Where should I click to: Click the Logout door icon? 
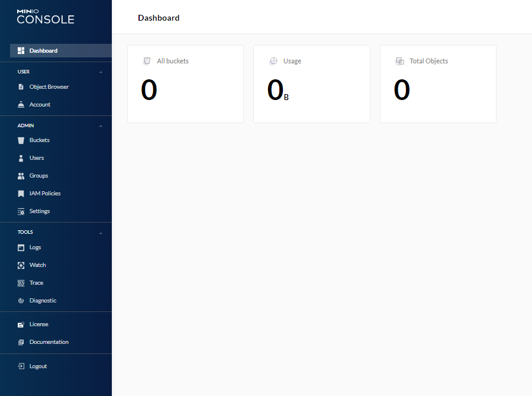point(21,366)
